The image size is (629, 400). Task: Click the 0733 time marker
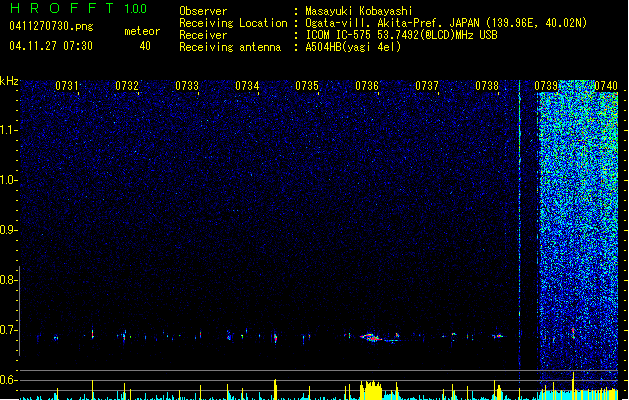point(187,86)
